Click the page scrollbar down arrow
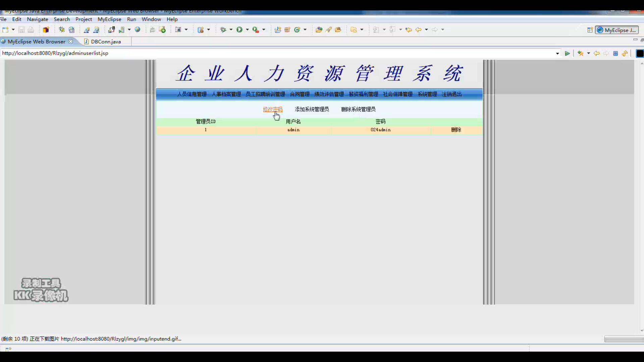 pyautogui.click(x=642, y=331)
